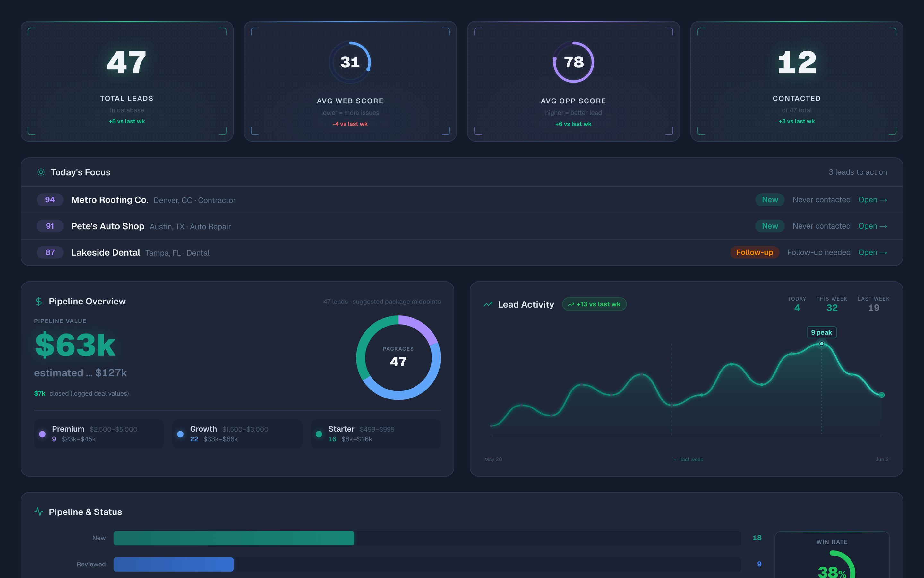This screenshot has height=578, width=924.
Task: Click the New badge on Metro Roofing row
Action: pos(770,200)
